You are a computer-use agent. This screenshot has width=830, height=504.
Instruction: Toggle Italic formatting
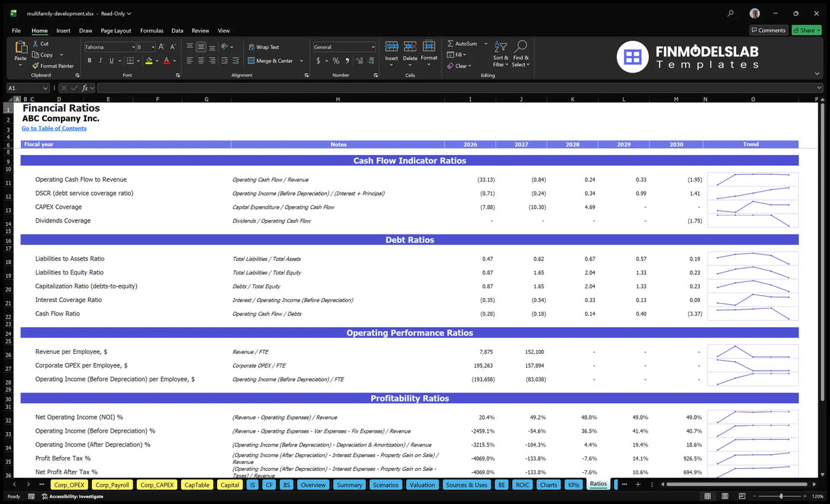tap(100, 61)
